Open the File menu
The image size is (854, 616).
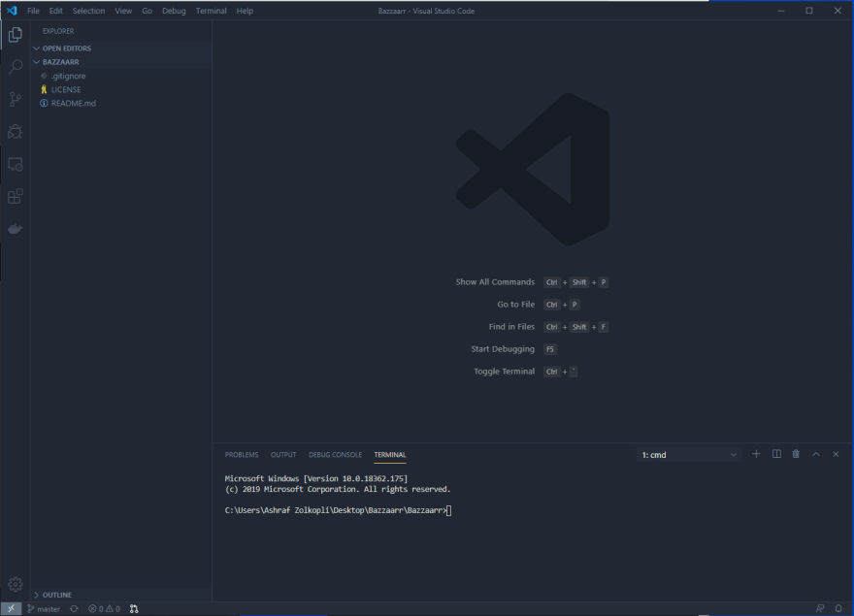point(33,11)
